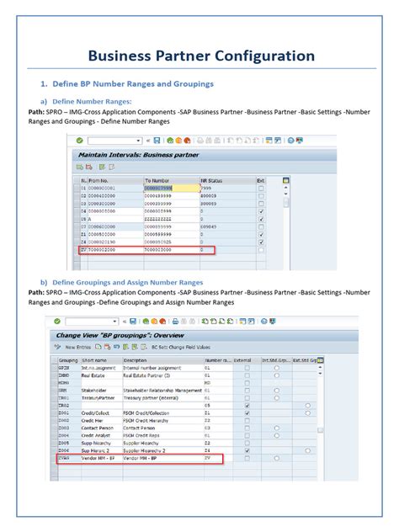Click red Cancel icon in Maintain Intervals toolbar

(x=187, y=141)
